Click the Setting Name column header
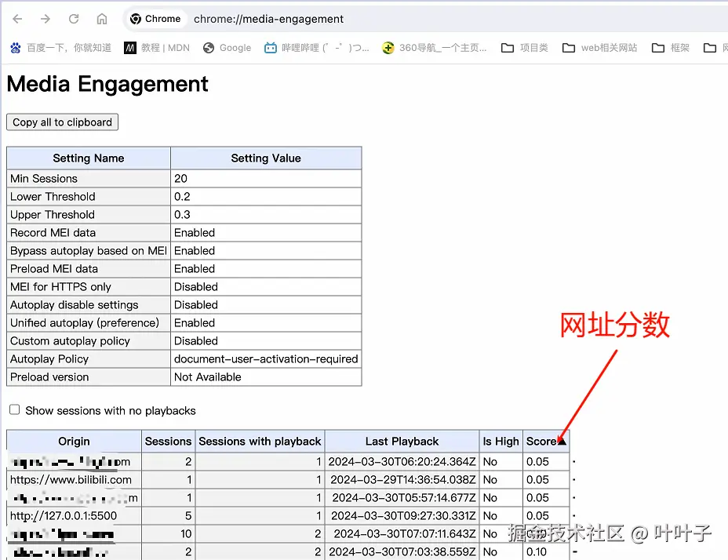 (89, 158)
